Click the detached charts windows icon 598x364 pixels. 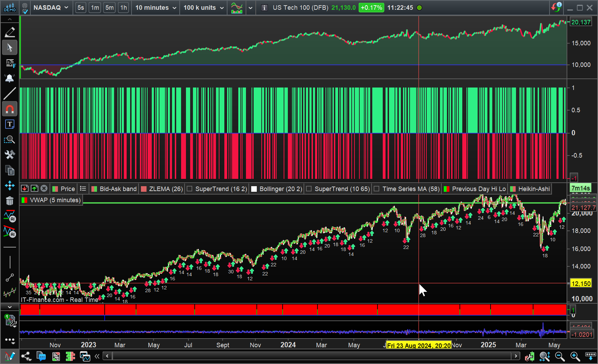[85, 356]
